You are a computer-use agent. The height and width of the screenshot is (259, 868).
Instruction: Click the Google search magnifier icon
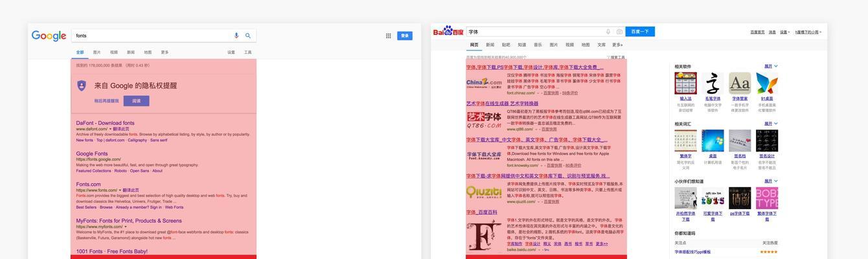pyautogui.click(x=248, y=36)
